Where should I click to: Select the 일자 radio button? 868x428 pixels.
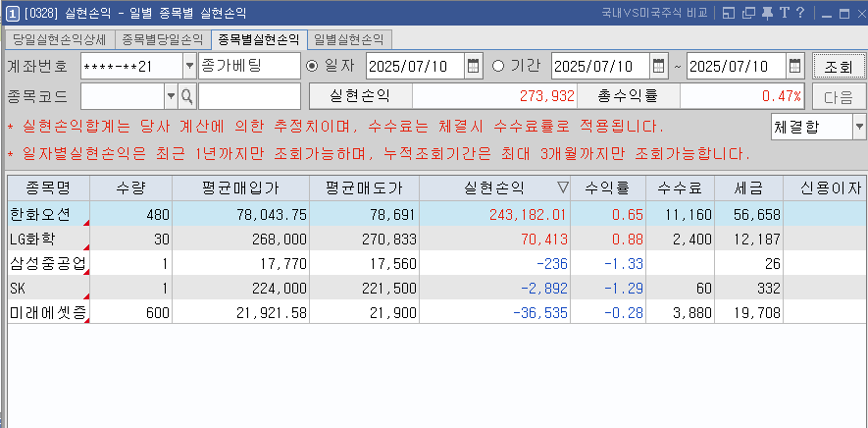314,66
